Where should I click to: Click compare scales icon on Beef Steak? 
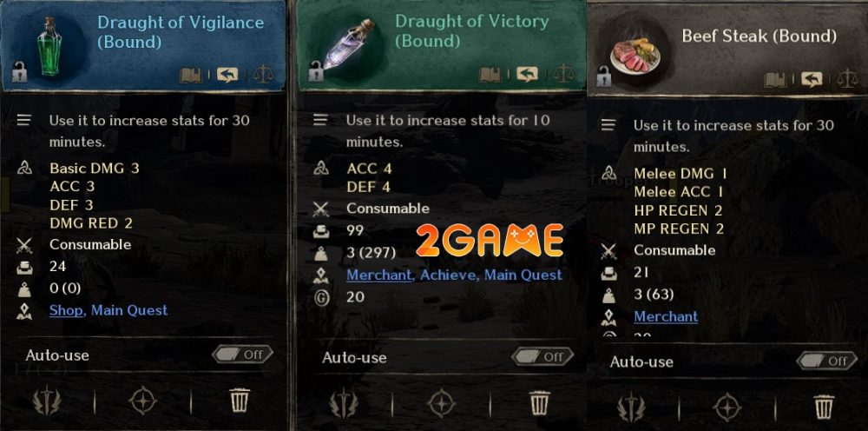pyautogui.click(x=846, y=79)
